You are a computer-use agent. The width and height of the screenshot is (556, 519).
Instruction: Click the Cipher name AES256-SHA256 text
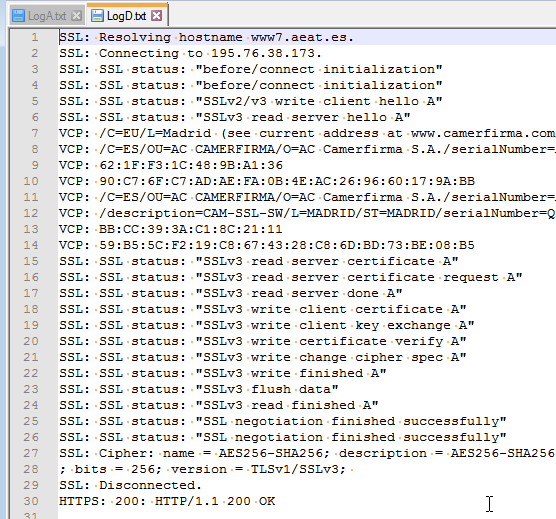click(271, 453)
